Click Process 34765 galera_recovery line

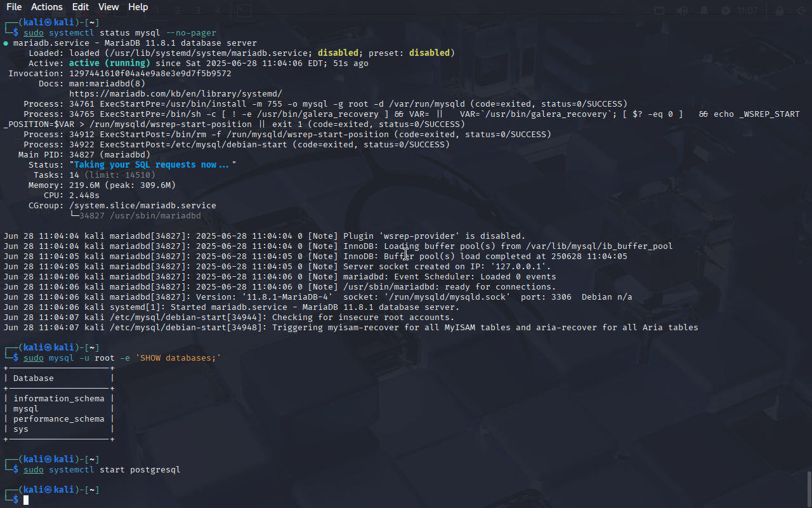402,119
